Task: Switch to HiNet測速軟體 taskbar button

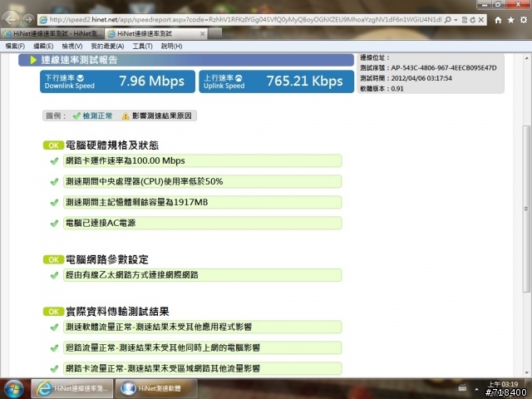Action: click(156, 388)
